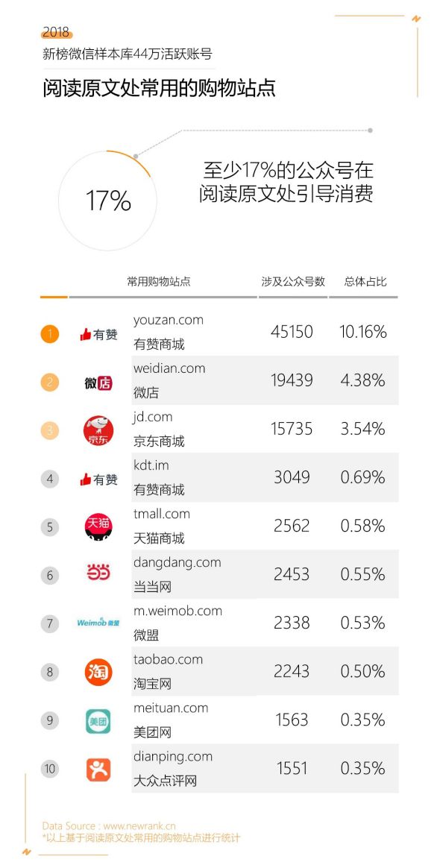Click the Youzan logo in row 1

(98, 334)
